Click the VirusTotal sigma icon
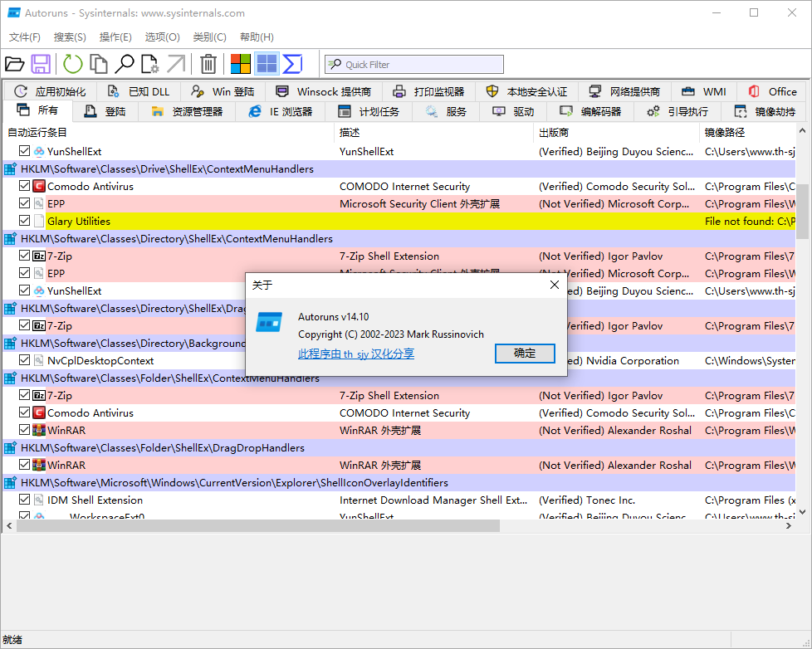The image size is (812, 649). [292, 64]
